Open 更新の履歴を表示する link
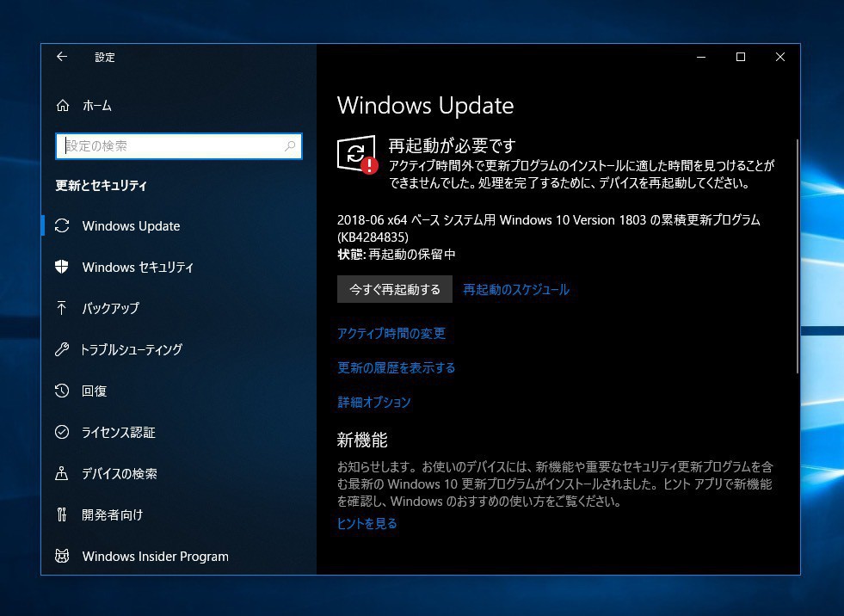Screen dimensions: 844x616 click(396, 367)
